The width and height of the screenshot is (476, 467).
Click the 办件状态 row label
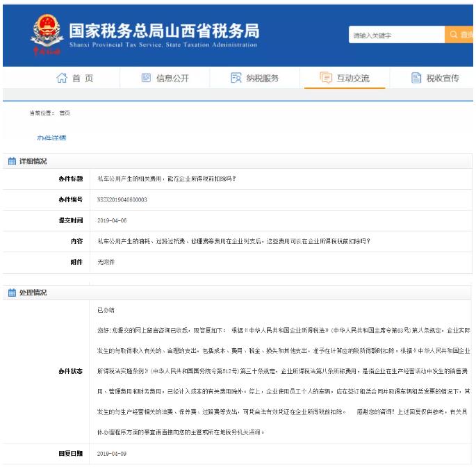[71, 371]
